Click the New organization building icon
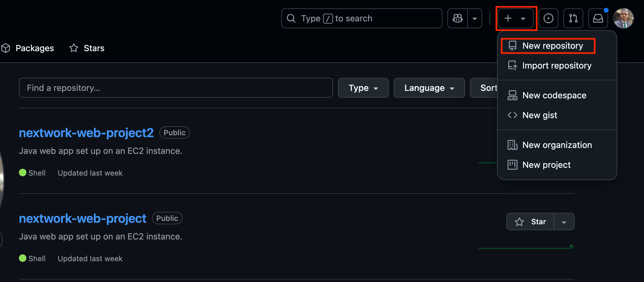Image resolution: width=644 pixels, height=282 pixels. pyautogui.click(x=512, y=145)
